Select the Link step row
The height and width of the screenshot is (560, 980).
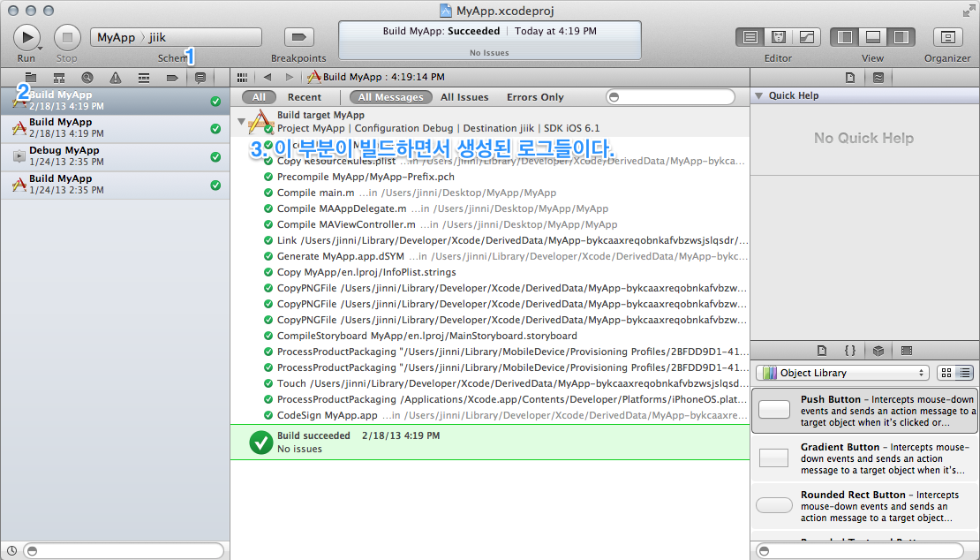pos(490,240)
